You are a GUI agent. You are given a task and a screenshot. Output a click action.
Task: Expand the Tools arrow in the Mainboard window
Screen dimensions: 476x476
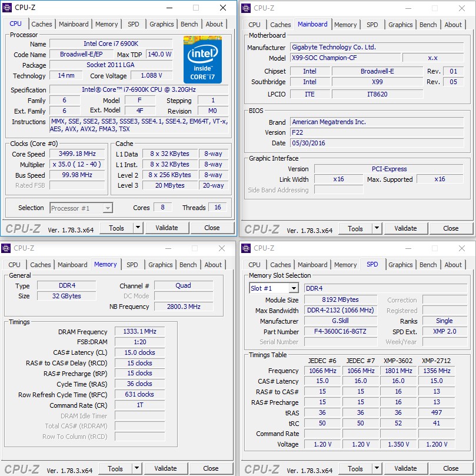tap(377, 228)
